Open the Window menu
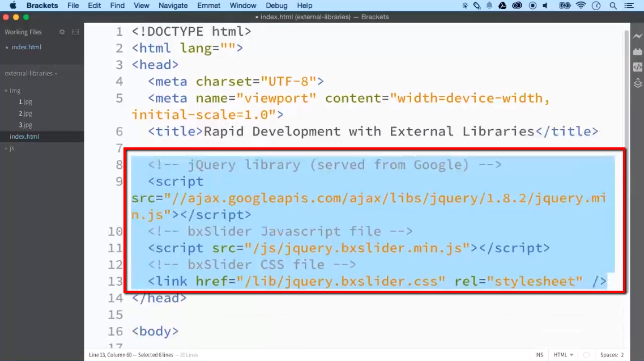Image resolution: width=644 pixels, height=361 pixels. click(243, 5)
